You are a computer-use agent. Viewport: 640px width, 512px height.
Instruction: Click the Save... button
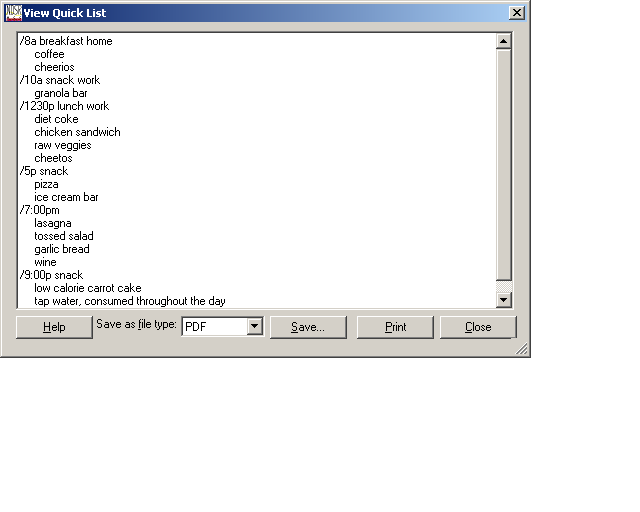point(308,327)
